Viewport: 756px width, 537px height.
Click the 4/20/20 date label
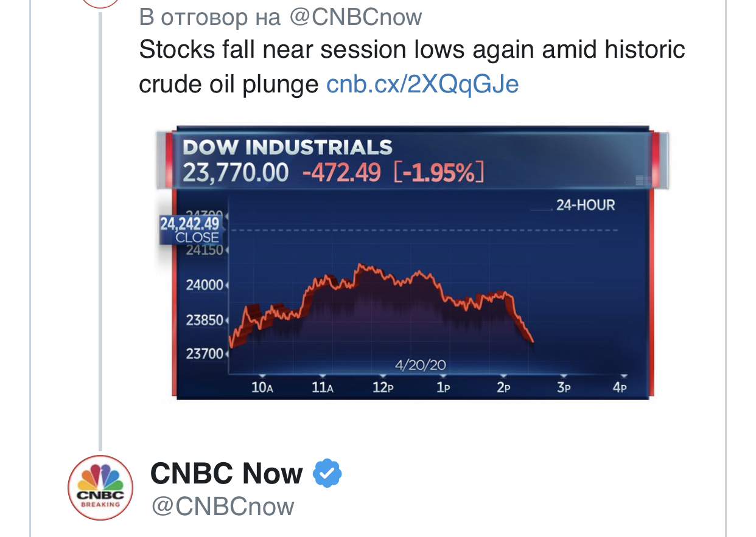(x=420, y=365)
